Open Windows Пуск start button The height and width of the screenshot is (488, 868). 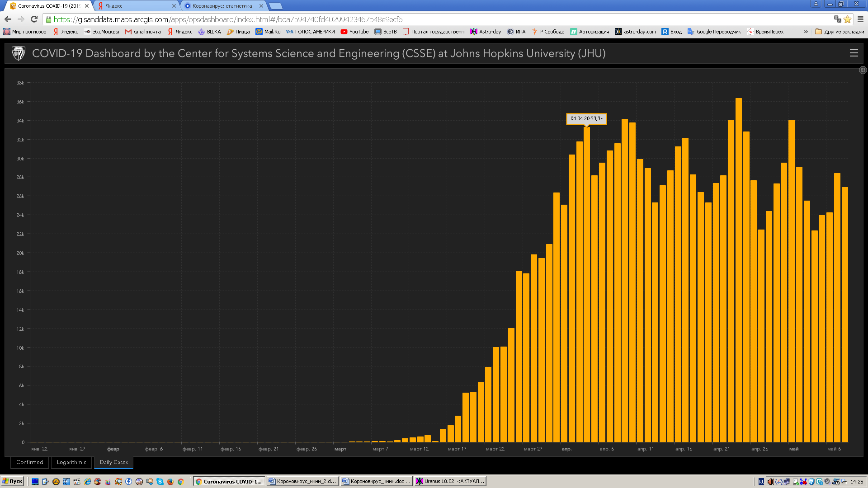click(12, 481)
